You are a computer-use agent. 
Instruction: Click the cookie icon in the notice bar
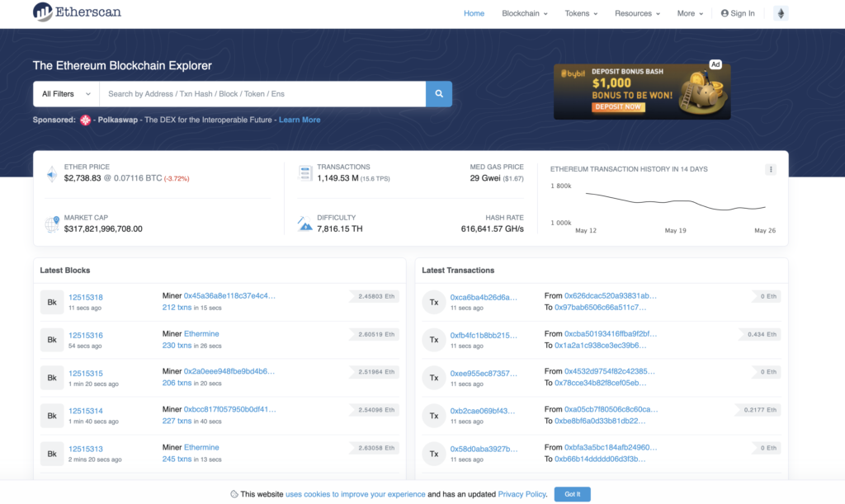pos(234,494)
